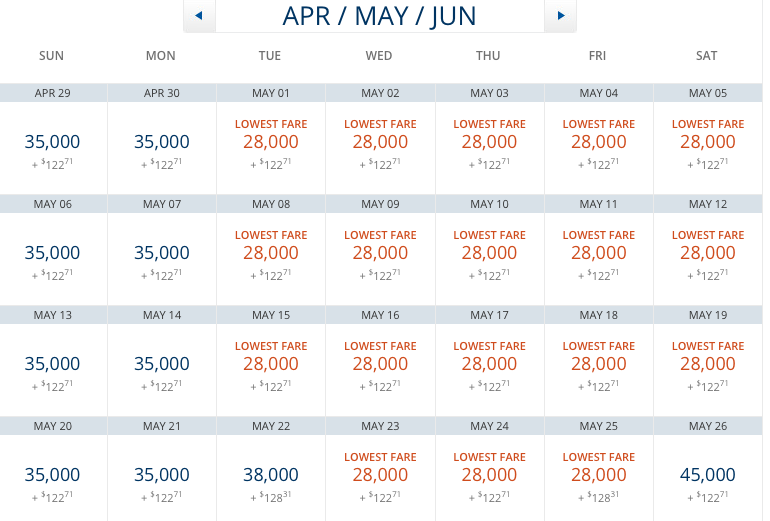Select the MAY 14 fare cell
Screen dimensions: 770x521
tap(161, 364)
